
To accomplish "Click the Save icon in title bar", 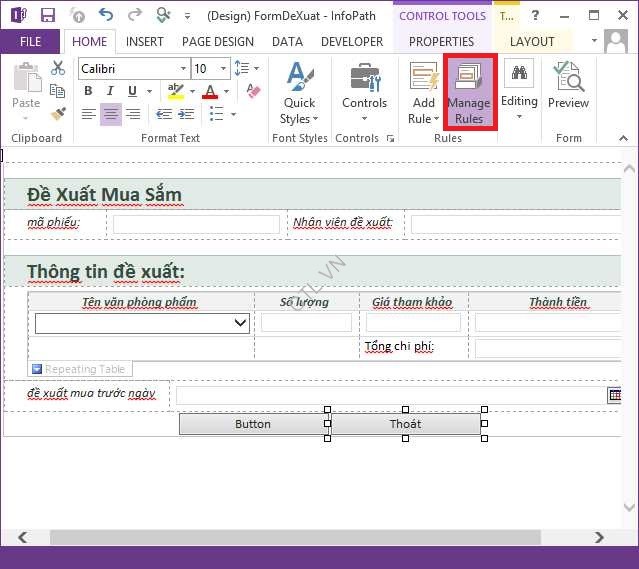I will pyautogui.click(x=48, y=15).
